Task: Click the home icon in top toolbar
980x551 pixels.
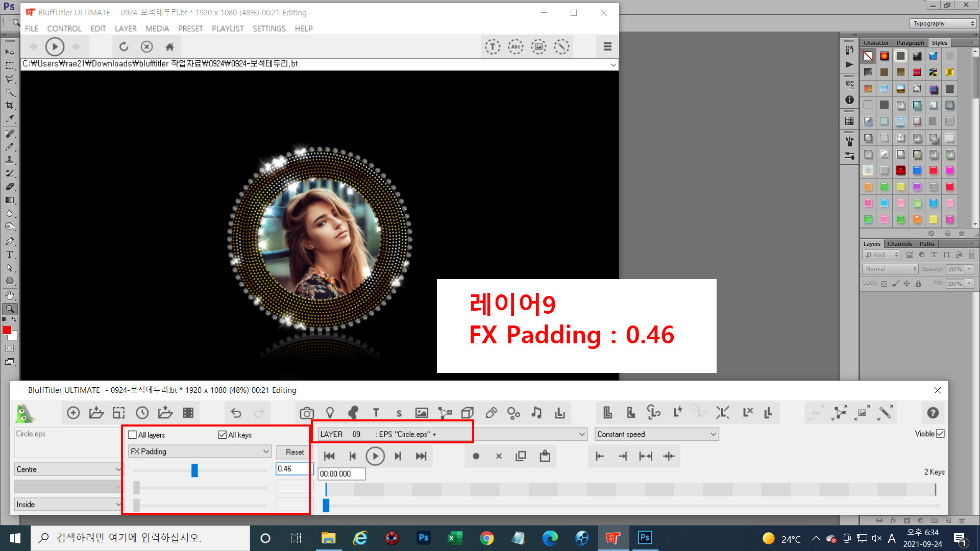Action: (x=170, y=47)
